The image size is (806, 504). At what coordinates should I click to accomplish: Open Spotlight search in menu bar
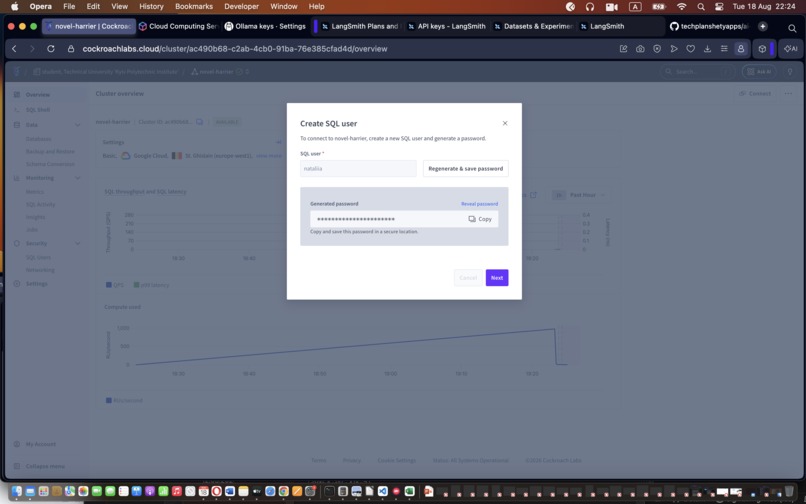(x=701, y=7)
